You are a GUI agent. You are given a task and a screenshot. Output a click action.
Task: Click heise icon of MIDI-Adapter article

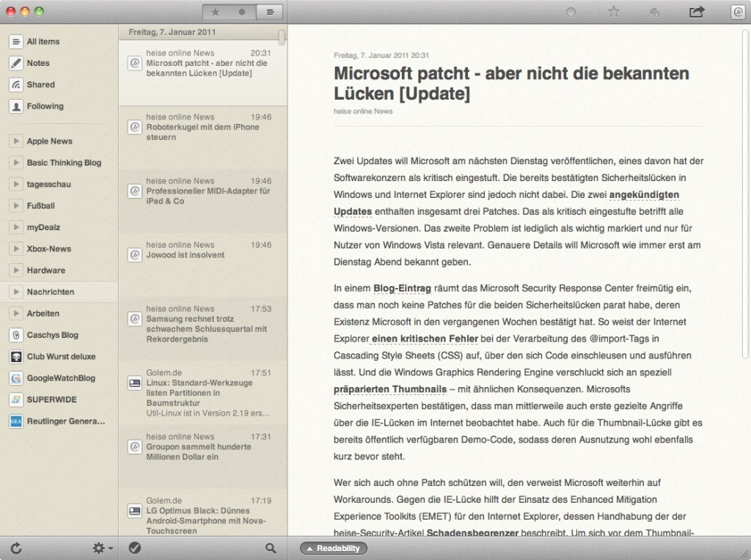point(135,191)
